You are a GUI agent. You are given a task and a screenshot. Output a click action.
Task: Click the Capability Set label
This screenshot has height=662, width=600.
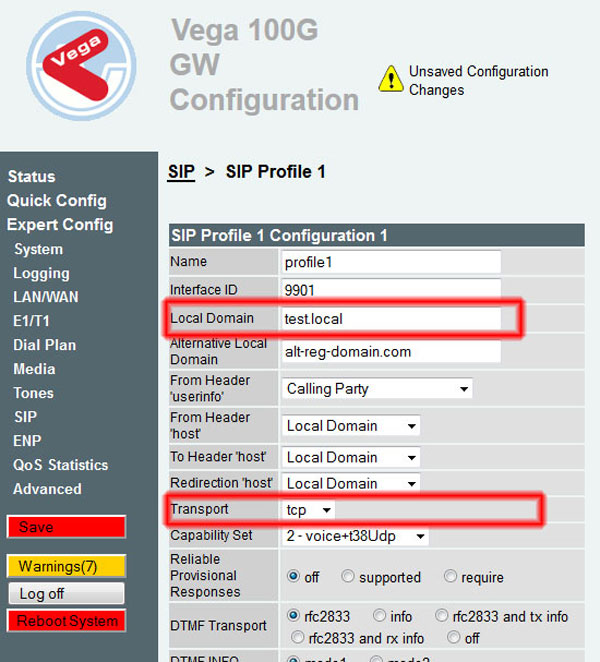pyautogui.click(x=211, y=535)
